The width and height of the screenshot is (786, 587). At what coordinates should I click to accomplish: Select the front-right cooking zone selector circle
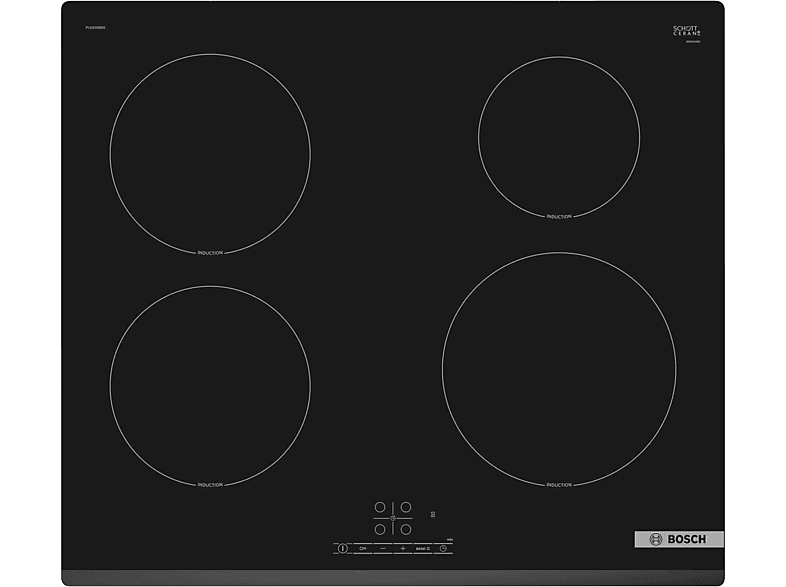(x=406, y=529)
